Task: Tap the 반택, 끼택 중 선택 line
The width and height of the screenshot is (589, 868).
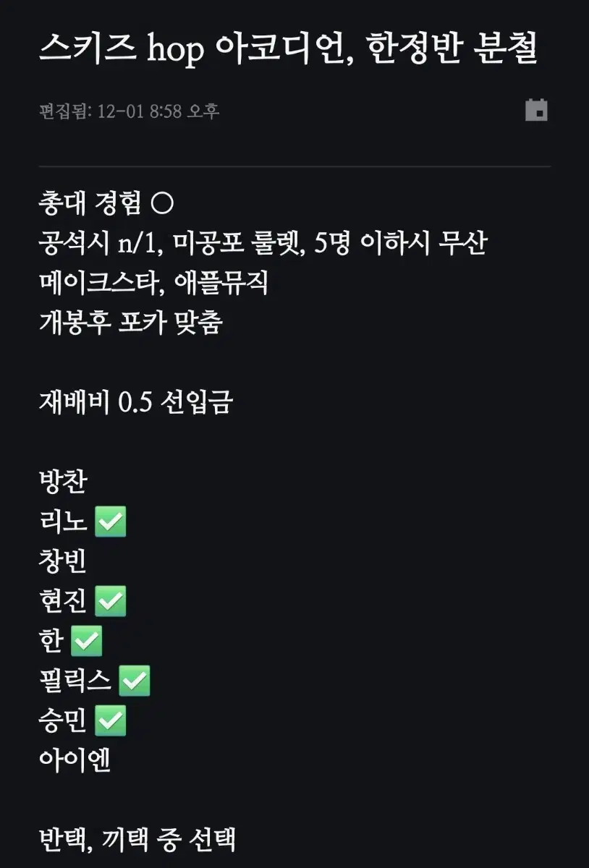Action: (137, 840)
